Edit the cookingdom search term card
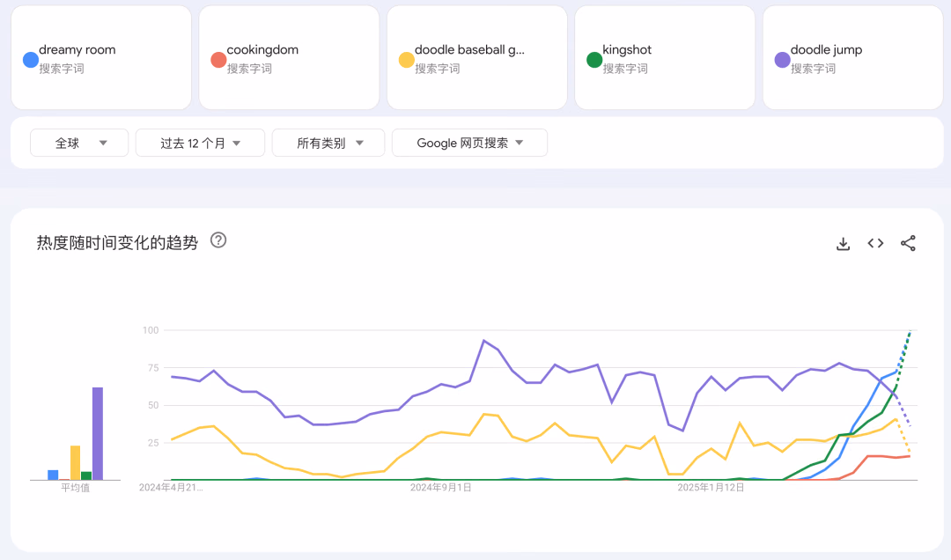Screen dimensions: 951x560 (290, 57)
